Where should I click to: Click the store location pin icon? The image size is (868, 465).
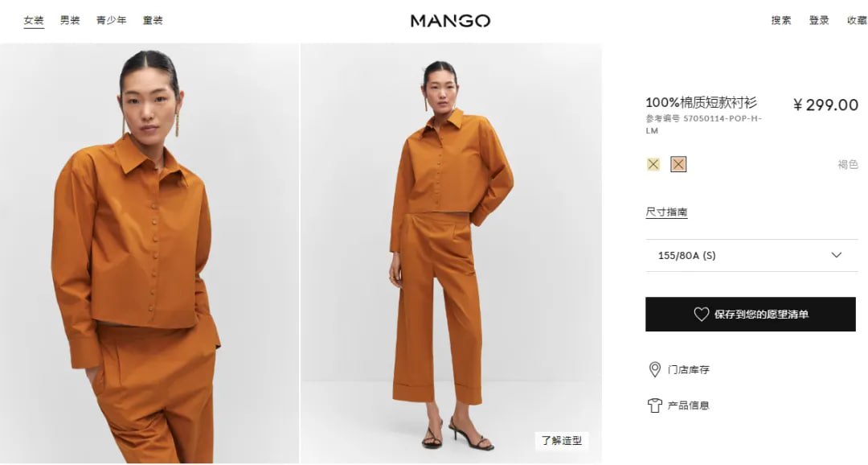tap(654, 370)
